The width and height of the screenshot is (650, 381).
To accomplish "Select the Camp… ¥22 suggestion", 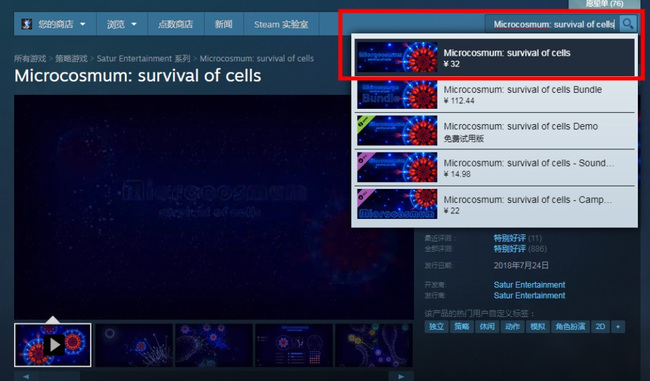I will click(x=495, y=204).
